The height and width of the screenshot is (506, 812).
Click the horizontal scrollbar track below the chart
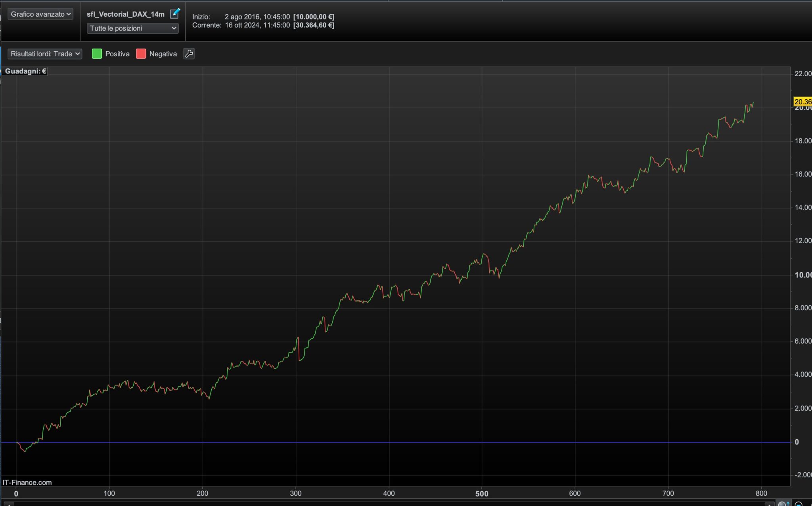click(389, 504)
